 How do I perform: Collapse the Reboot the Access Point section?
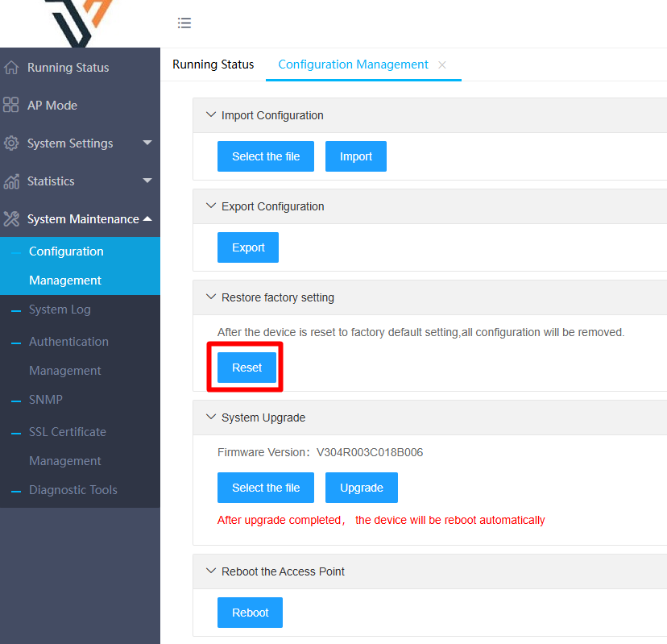(x=211, y=571)
